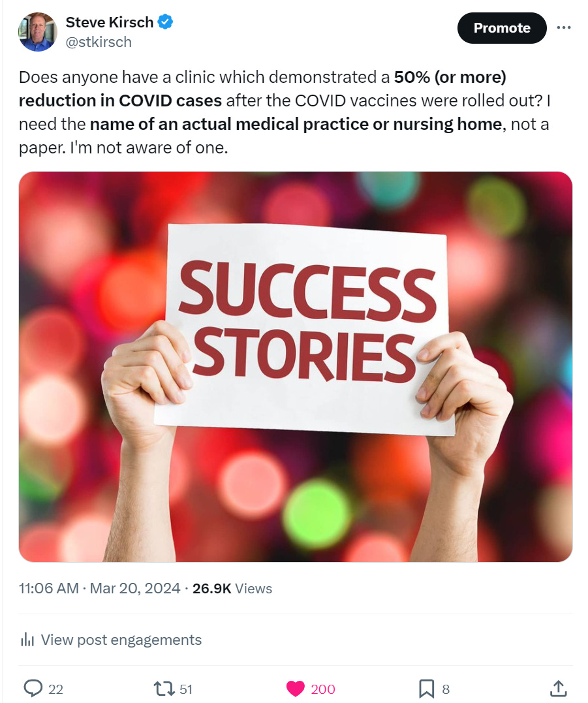588x703 pixels.
Task: Click the reply count of 22
Action: click(x=55, y=689)
